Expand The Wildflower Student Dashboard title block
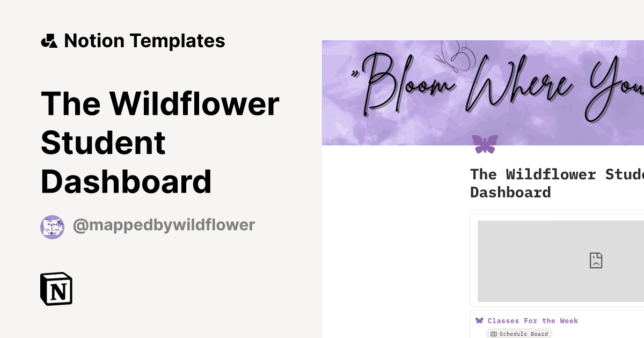The height and width of the screenshot is (338, 644). (557, 183)
